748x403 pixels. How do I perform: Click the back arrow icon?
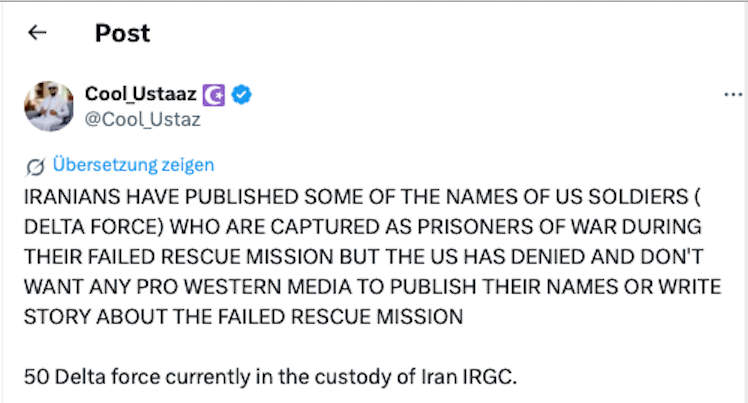[37, 33]
